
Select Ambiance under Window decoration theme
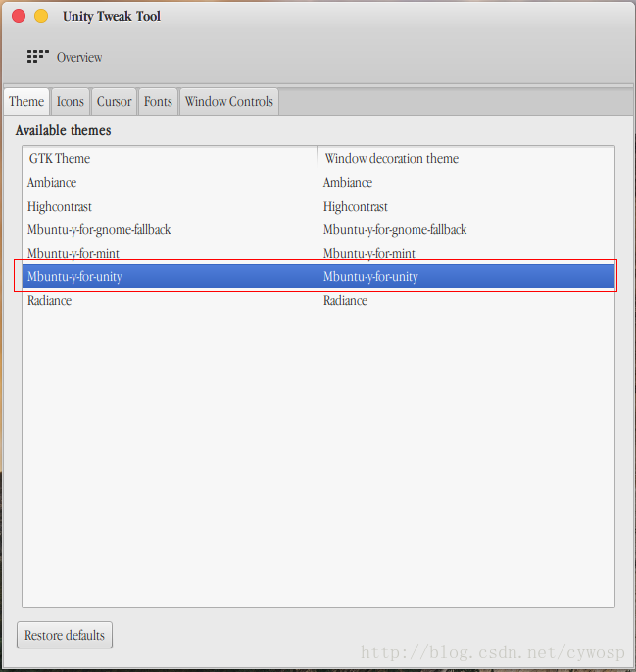[x=348, y=183]
